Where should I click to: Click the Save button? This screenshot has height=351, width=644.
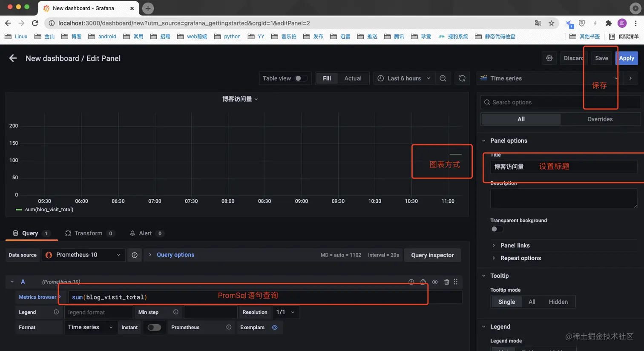(601, 58)
